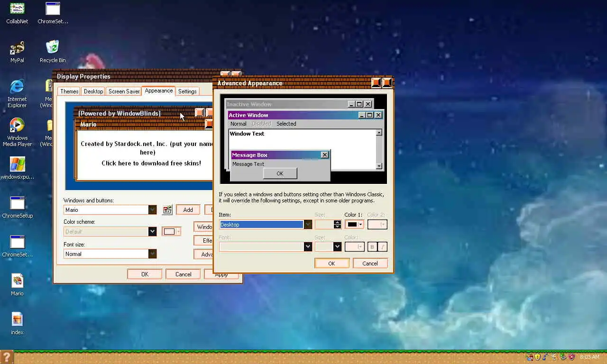Click the question-block Start button
The image size is (607, 364).
pos(6,357)
